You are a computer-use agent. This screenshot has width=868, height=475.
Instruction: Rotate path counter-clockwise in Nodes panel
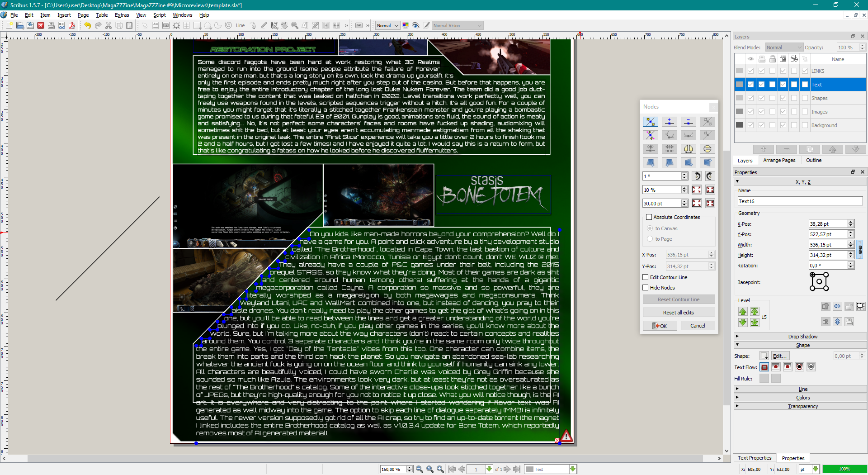pyautogui.click(x=697, y=176)
